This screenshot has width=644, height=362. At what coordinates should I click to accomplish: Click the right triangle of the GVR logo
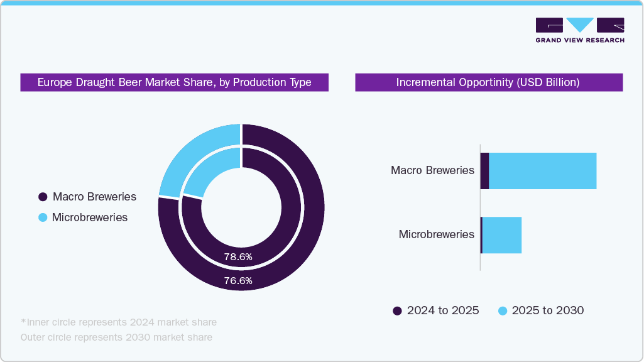(x=610, y=26)
